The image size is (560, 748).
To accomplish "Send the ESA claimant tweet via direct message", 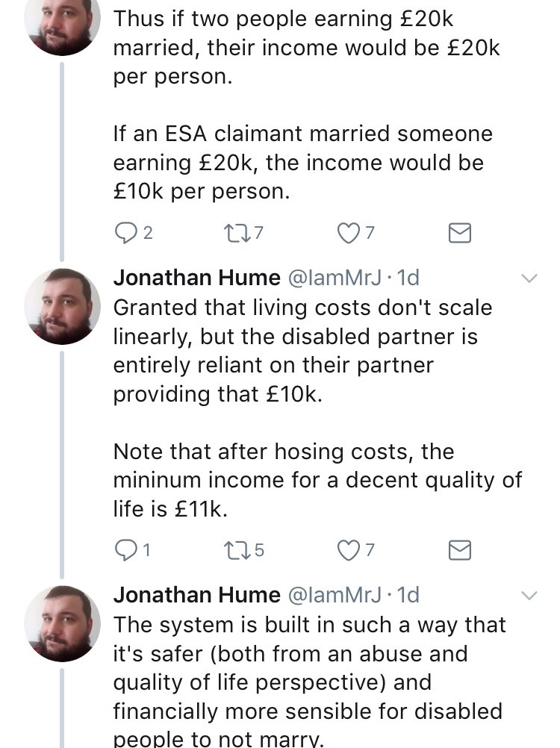I will [459, 234].
